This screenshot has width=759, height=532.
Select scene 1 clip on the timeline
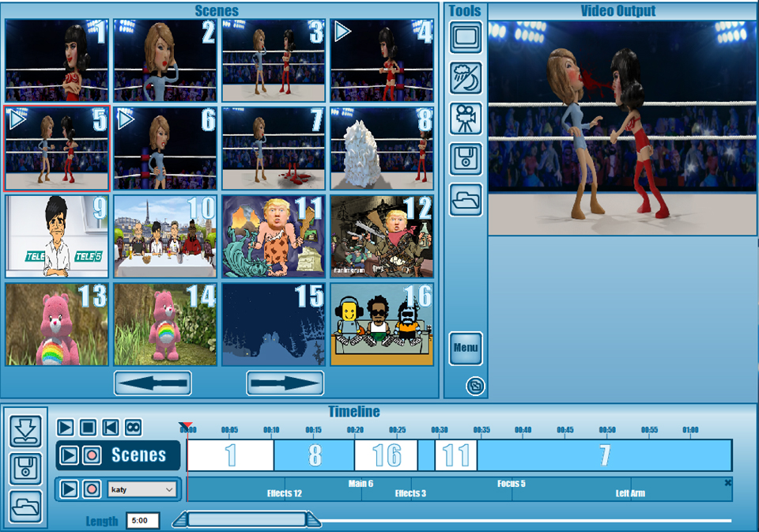[230, 455]
